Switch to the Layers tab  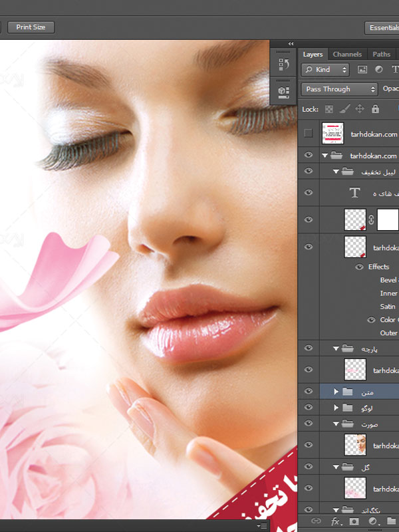click(x=313, y=55)
